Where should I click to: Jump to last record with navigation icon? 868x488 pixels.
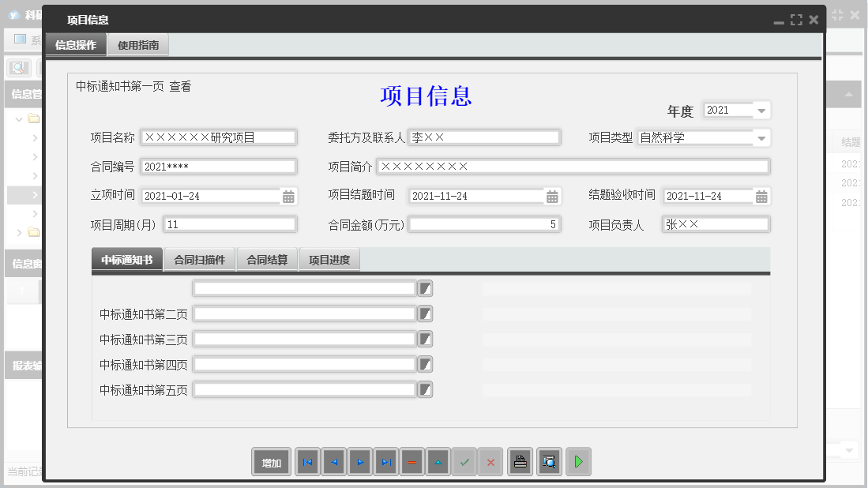tap(385, 462)
